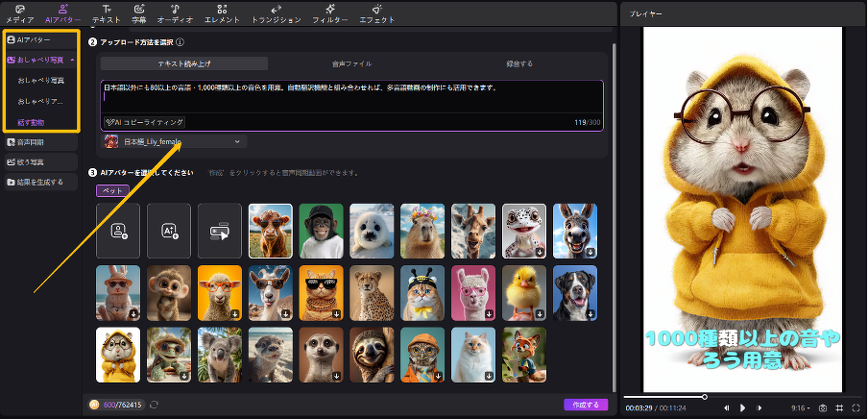Click the info icon beside アップロード方法を選択
The height and width of the screenshot is (419, 868).
tap(180, 42)
